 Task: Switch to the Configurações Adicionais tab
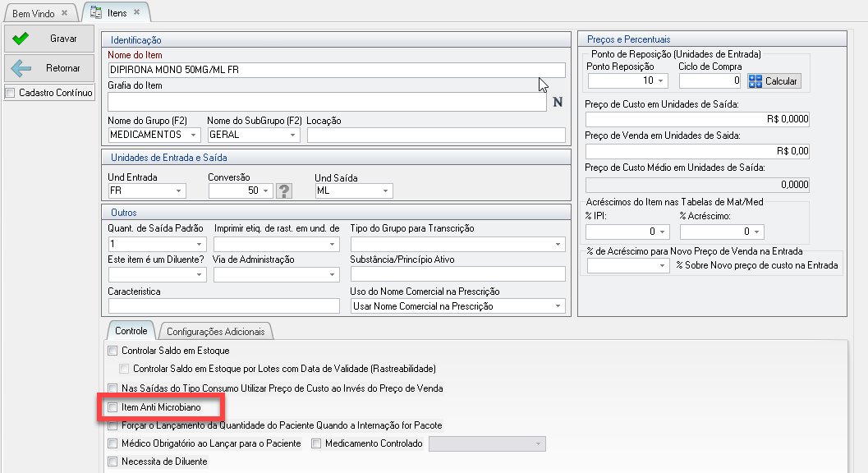tap(216, 332)
